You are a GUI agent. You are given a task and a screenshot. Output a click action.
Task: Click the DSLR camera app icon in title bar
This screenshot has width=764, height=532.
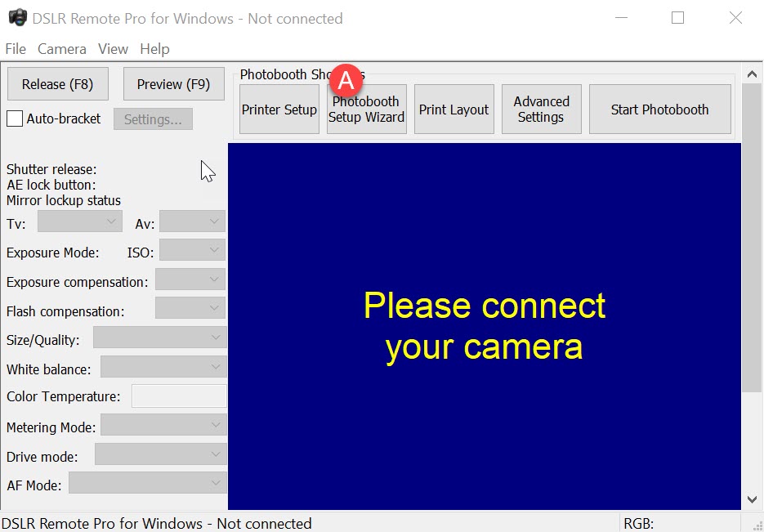(17, 17)
